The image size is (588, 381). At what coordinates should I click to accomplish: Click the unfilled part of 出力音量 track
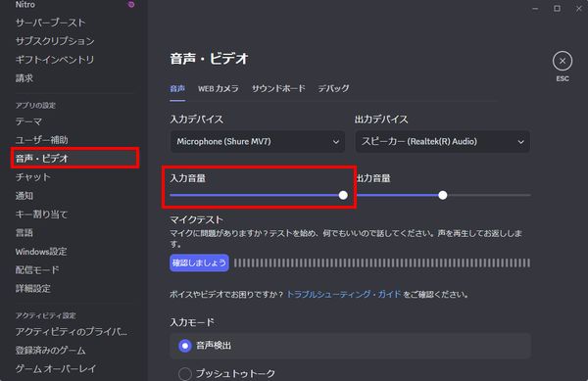pyautogui.click(x=489, y=195)
